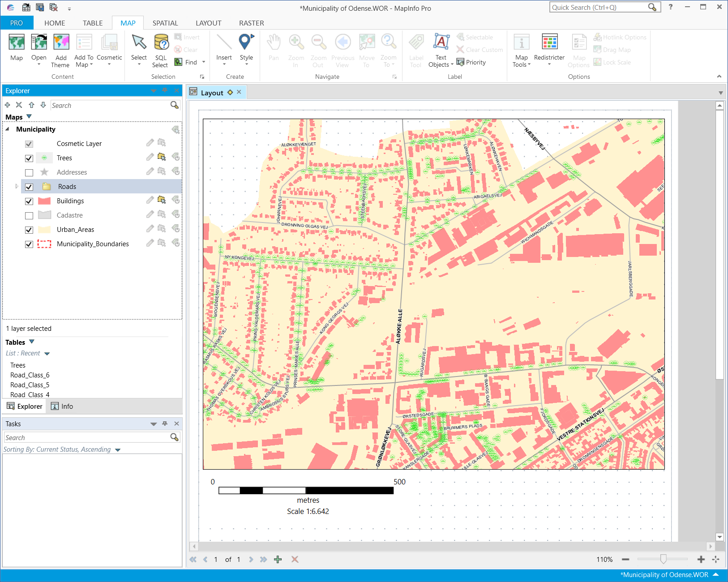The height and width of the screenshot is (582, 728).
Task: Show the Cadastre layer
Action: coord(29,215)
